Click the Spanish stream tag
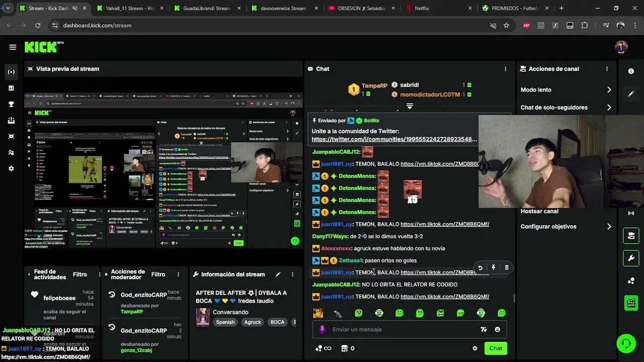This screenshot has height=362, width=644. tap(225, 322)
